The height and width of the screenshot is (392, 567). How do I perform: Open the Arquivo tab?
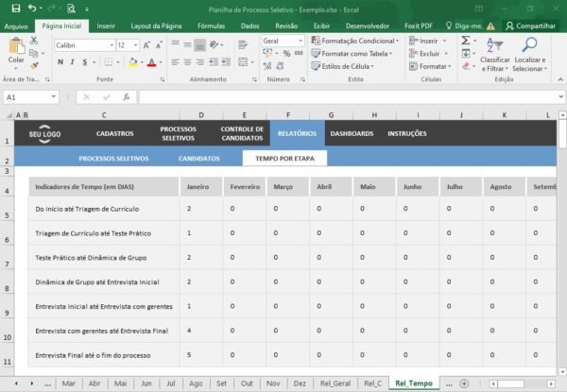click(16, 26)
